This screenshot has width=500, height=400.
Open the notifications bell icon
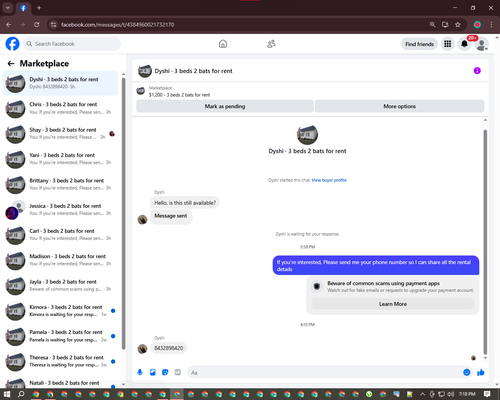(464, 44)
